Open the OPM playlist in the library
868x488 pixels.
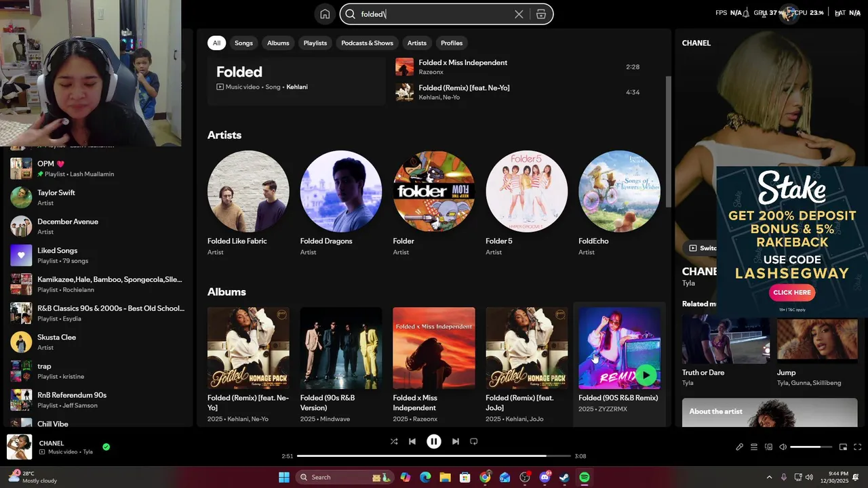tap(98, 169)
